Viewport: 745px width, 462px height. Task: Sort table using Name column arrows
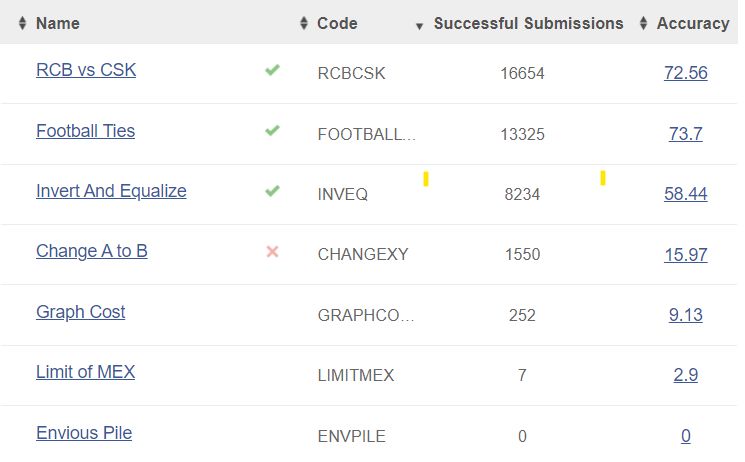point(22,23)
